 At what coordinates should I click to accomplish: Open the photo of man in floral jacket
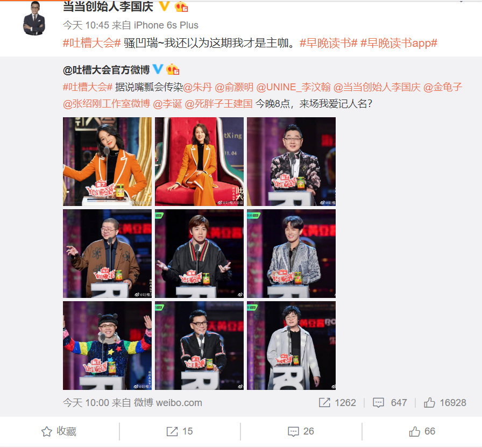tap(292, 161)
